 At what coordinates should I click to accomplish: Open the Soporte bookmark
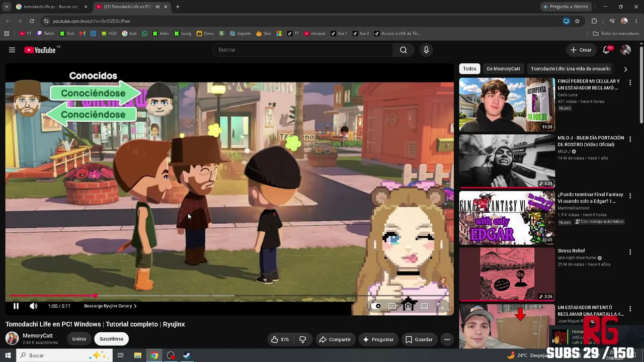tap(240, 34)
